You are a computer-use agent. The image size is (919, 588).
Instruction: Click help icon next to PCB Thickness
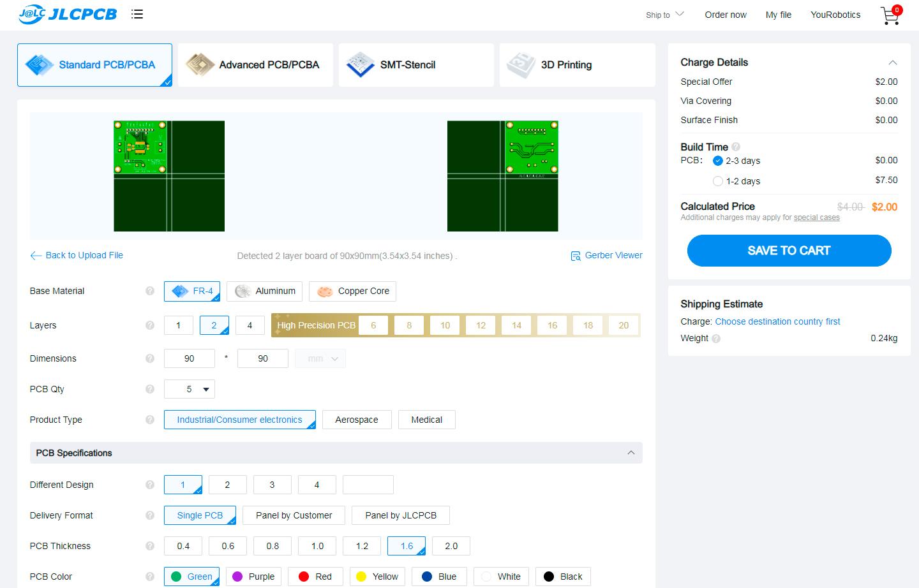(x=150, y=546)
